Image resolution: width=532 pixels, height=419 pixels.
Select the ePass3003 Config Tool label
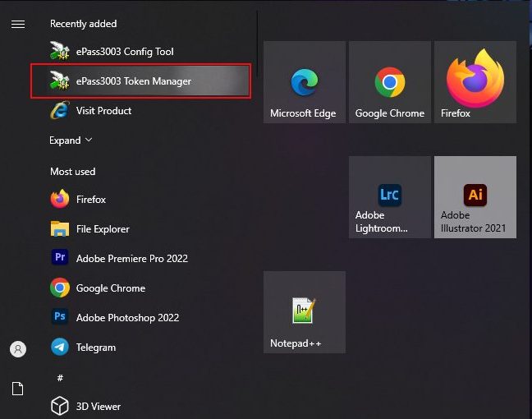tap(125, 52)
